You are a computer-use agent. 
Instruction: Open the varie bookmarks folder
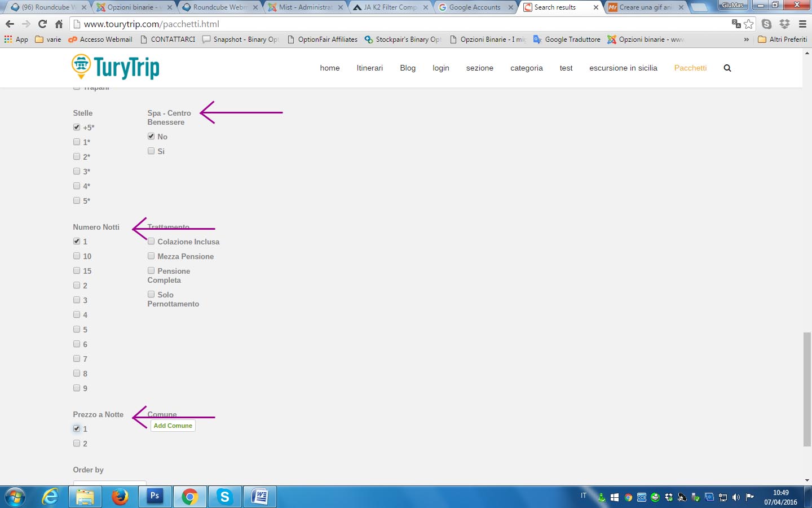[48, 40]
